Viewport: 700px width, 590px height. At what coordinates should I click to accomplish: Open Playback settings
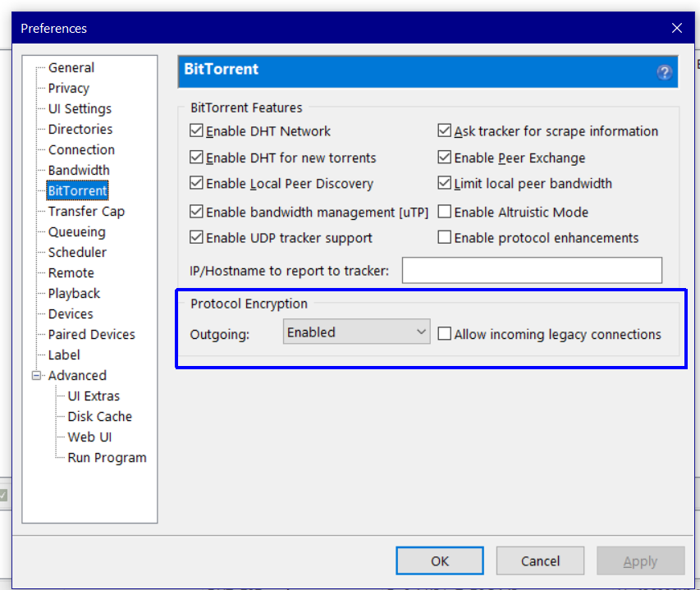(74, 294)
